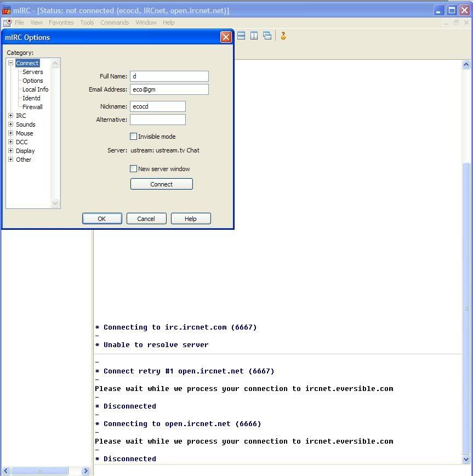
Task: Click the server text "ustream: ustream.tv Chat"
Action: tap(165, 150)
